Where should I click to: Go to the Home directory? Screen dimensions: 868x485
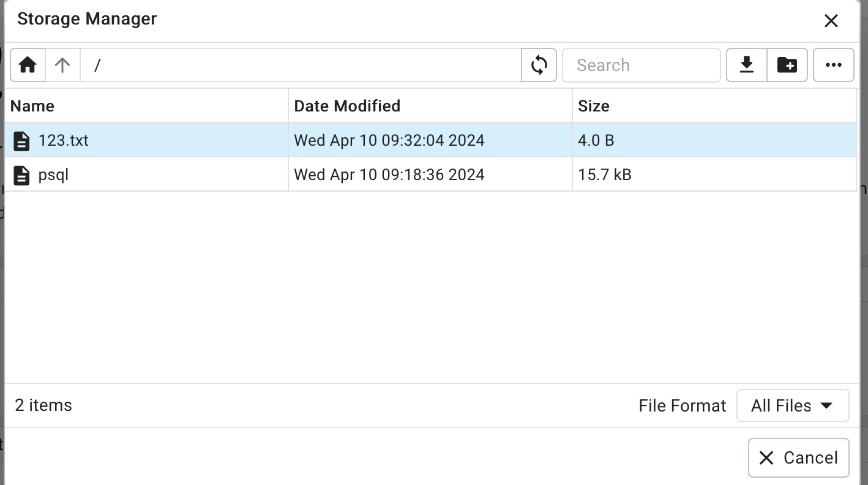28,65
